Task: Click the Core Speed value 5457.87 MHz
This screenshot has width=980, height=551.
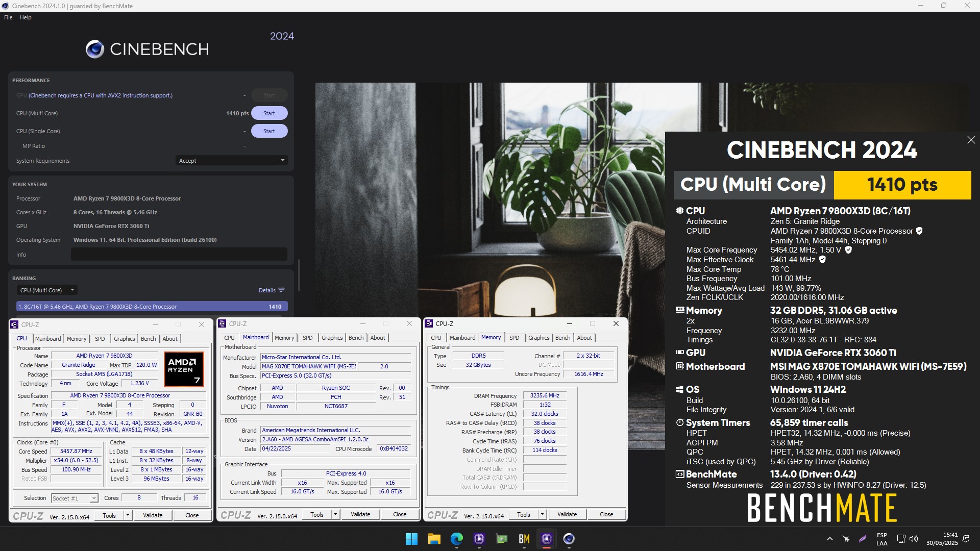Action: click(x=77, y=452)
